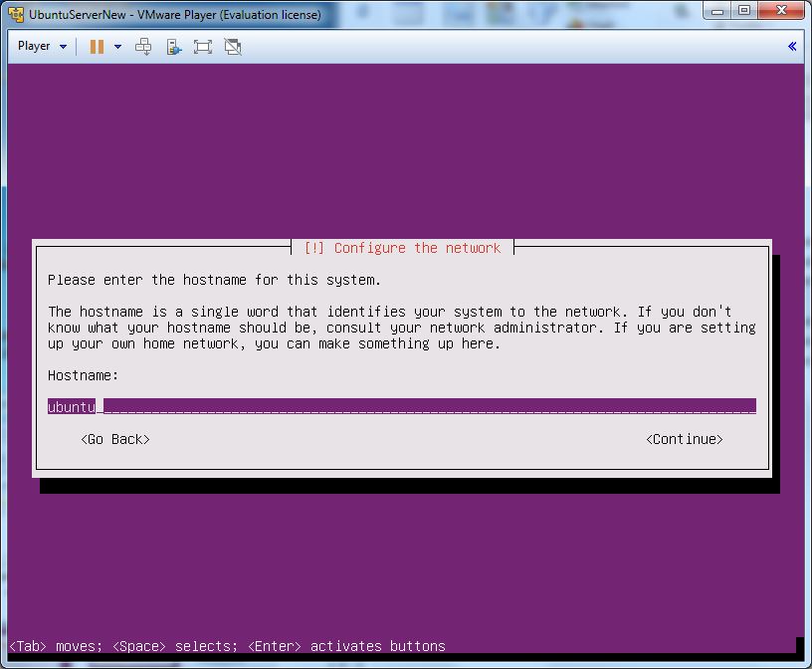Image resolution: width=812 pixels, height=669 pixels.
Task: Click the VMware Player title bar icon
Action: click(x=16, y=15)
